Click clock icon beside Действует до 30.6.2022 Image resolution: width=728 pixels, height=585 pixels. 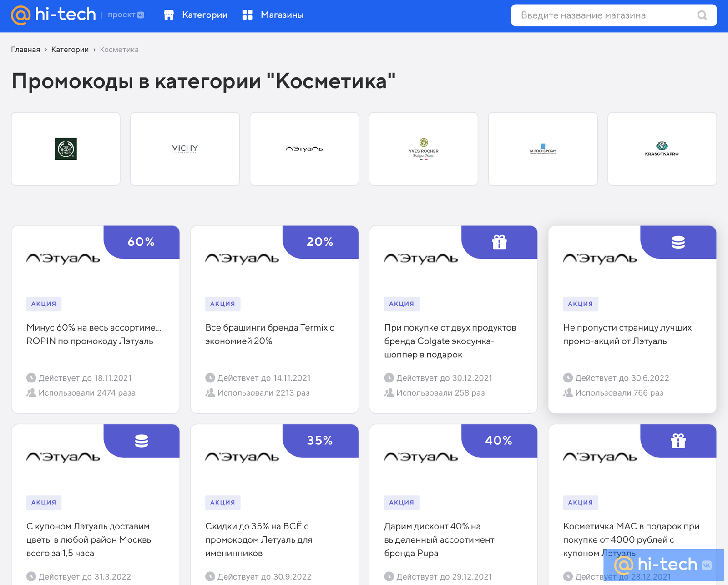pyautogui.click(x=568, y=378)
